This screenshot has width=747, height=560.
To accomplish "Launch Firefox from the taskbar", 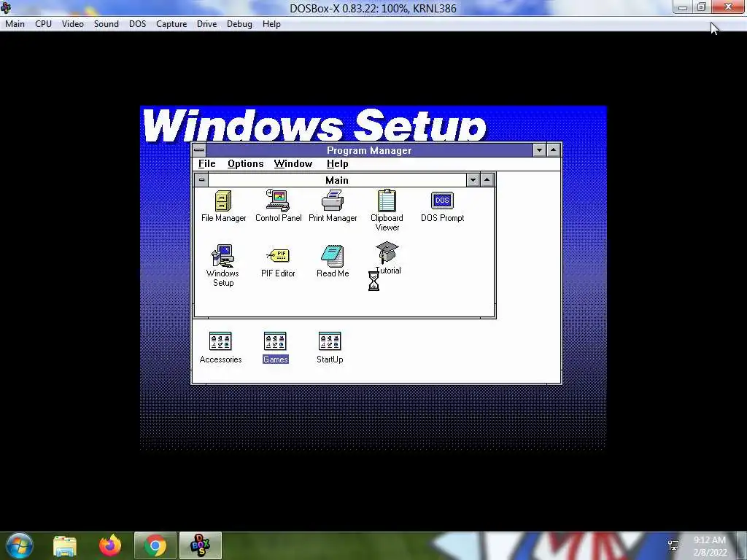I will pyautogui.click(x=110, y=545).
